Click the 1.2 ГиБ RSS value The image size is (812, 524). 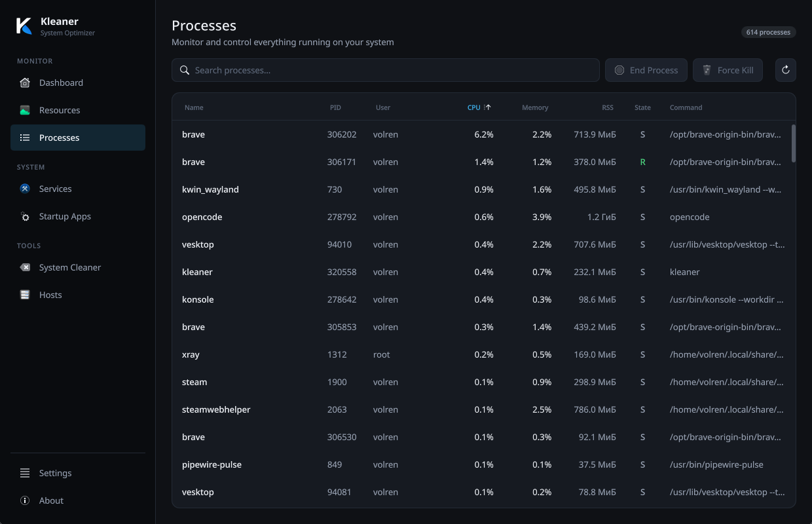pyautogui.click(x=601, y=217)
